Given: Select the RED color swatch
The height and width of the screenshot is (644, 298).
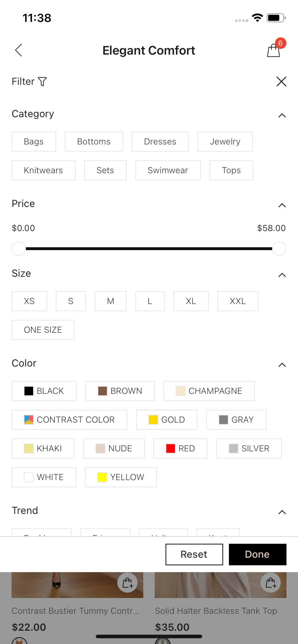Looking at the screenshot, I should tap(180, 448).
